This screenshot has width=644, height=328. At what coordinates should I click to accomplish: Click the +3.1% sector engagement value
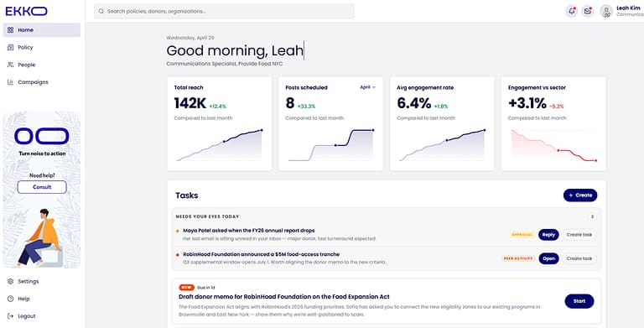click(527, 103)
